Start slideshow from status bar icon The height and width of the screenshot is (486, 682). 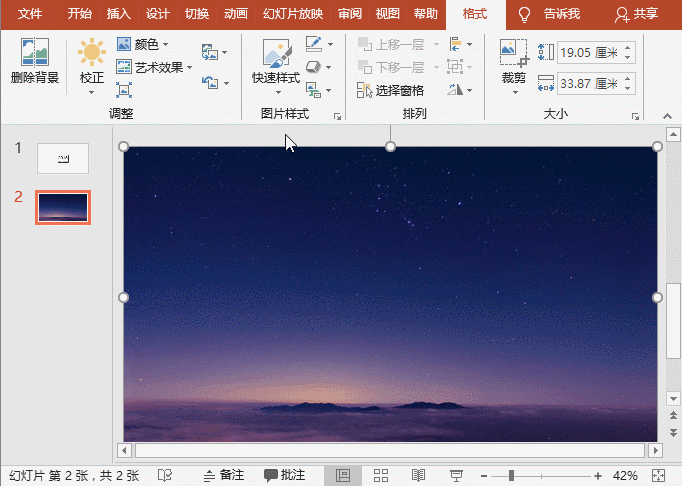pos(456,475)
